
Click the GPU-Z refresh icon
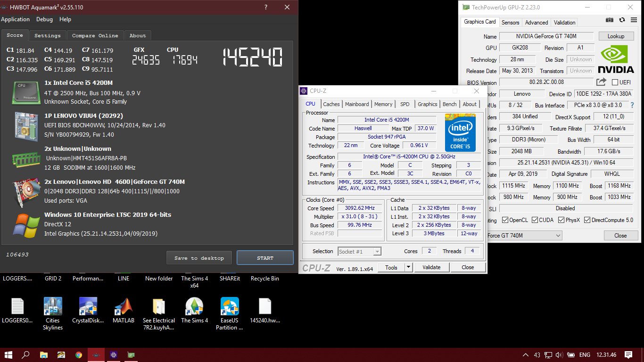[x=622, y=20]
